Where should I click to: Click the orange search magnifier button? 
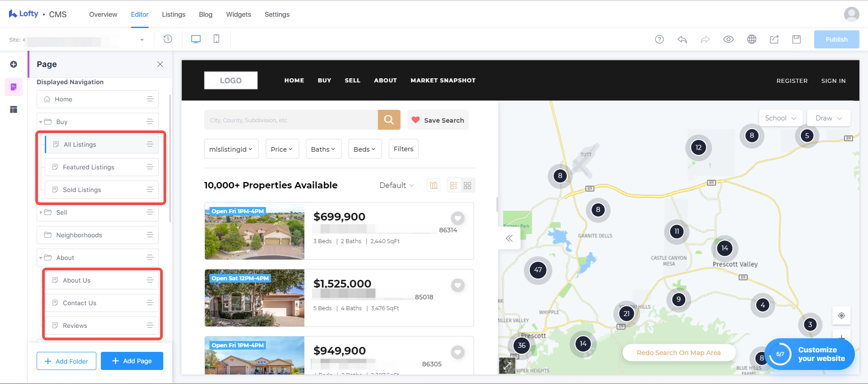389,120
